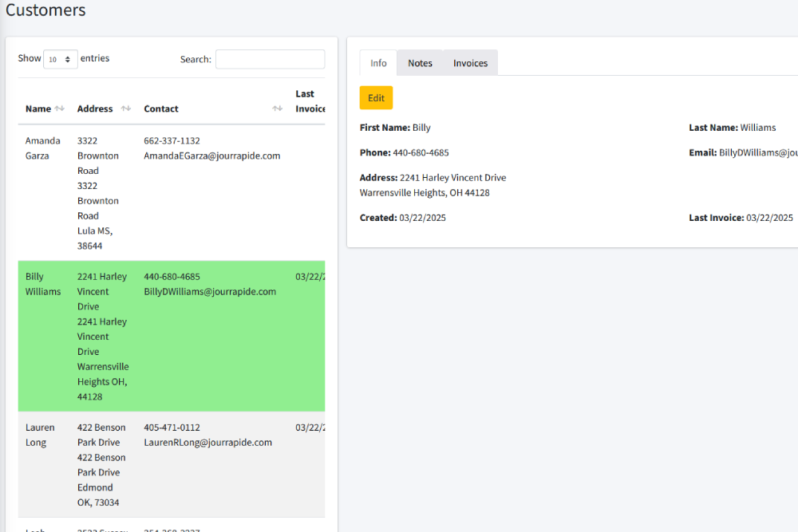Sort table by Name column arrows
The width and height of the screenshot is (798, 532).
point(59,109)
